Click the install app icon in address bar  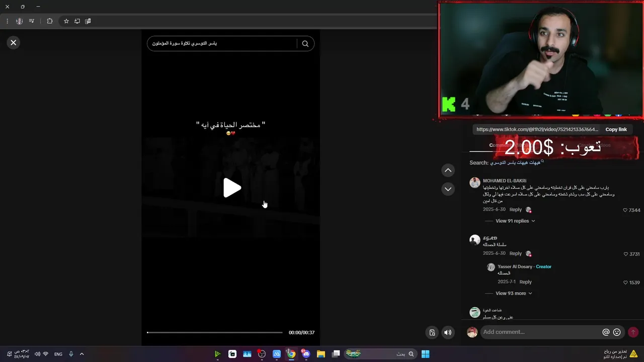pos(77,21)
